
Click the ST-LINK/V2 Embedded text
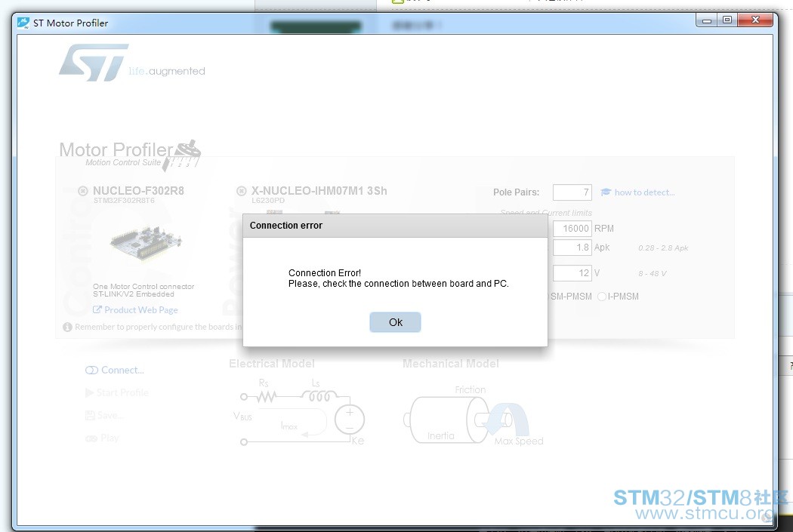(134, 294)
